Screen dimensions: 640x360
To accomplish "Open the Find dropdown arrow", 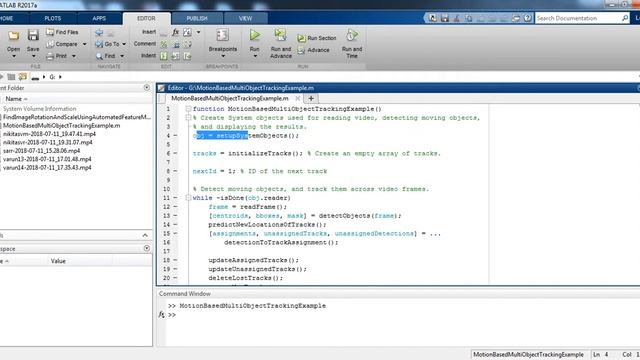I will tap(122, 56).
